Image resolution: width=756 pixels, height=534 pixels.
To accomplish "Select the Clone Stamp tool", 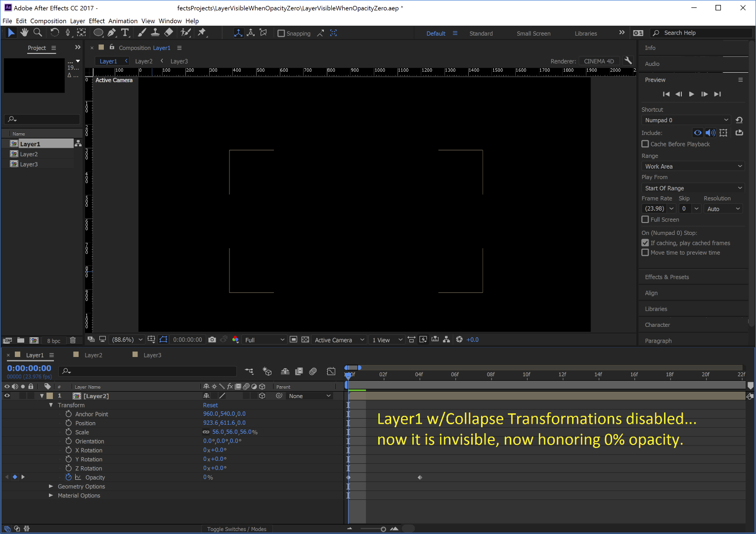I will tap(155, 33).
